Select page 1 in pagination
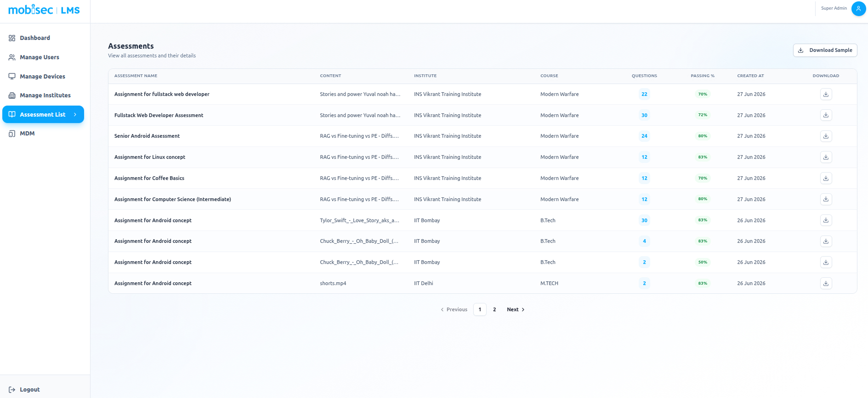 480,309
